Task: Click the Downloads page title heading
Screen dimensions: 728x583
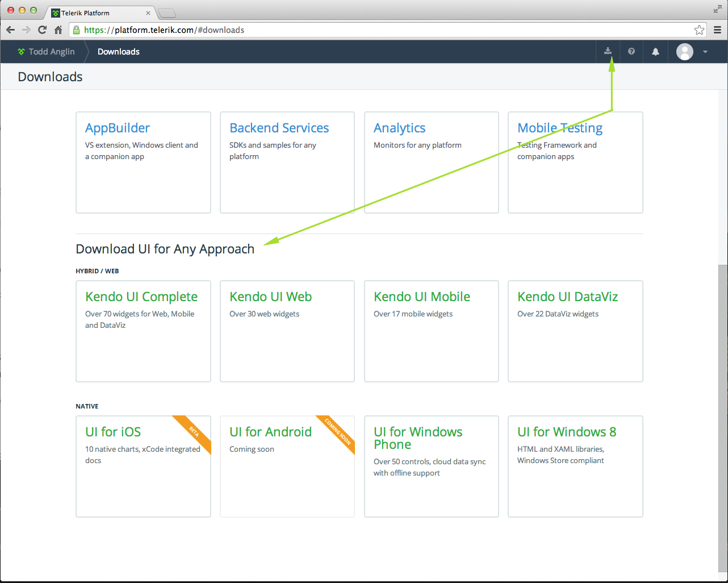Action: coord(50,77)
